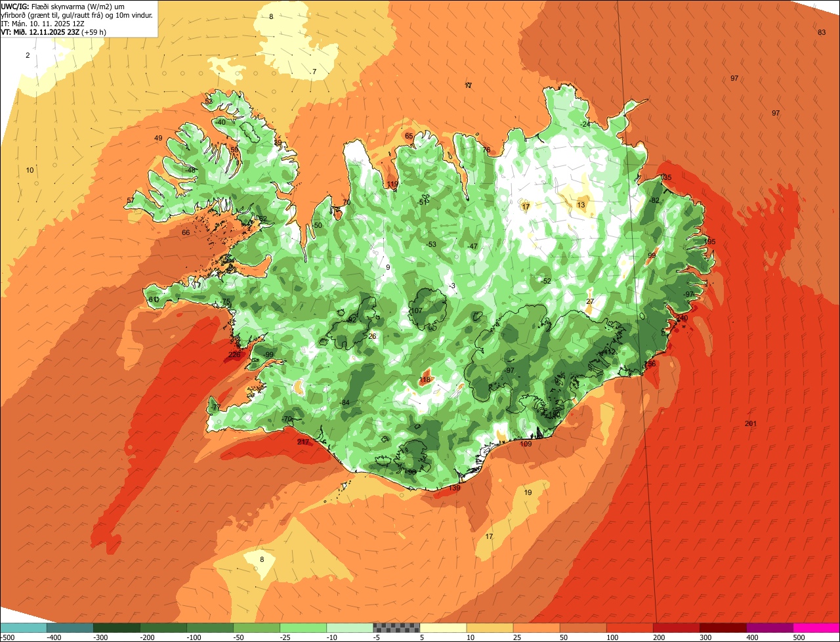Image resolution: width=840 pixels, height=642 pixels.
Task: Click the legend label '400'
Action: click(752, 637)
